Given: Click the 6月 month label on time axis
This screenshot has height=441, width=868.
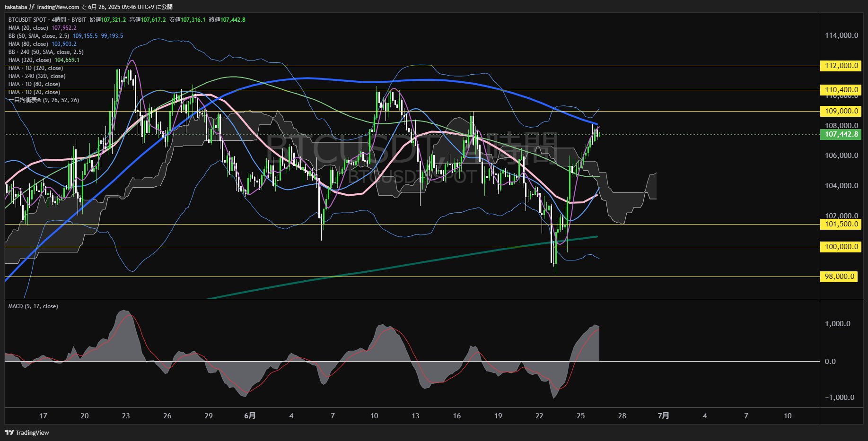Looking at the screenshot, I should 250,416.
